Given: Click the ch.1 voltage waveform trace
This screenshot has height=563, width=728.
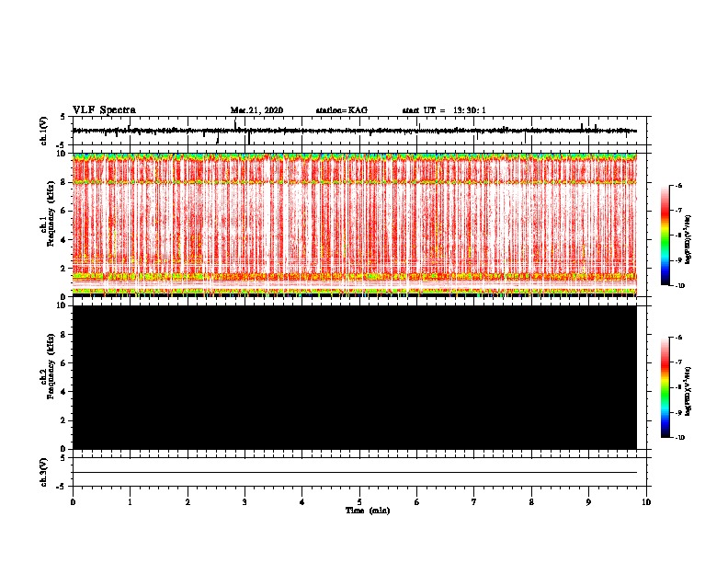Looking at the screenshot, I should 354,131.
